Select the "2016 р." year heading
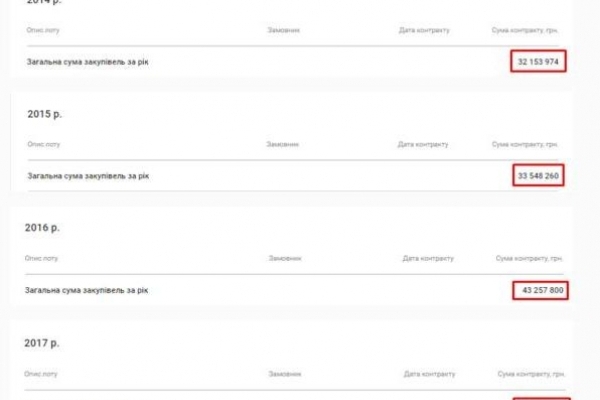This screenshot has width=600, height=400. pyautogui.click(x=42, y=228)
